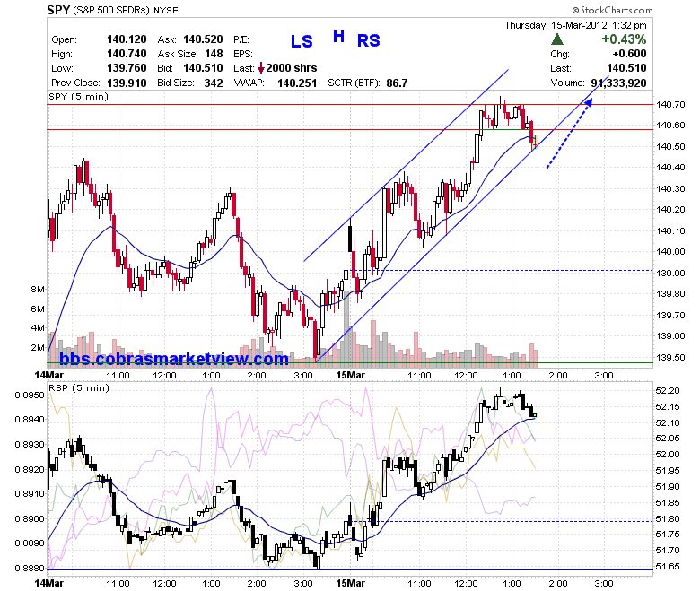This screenshot has width=700, height=591.
Task: Click the 0.8910 ratio axis label
Action: (x=30, y=494)
